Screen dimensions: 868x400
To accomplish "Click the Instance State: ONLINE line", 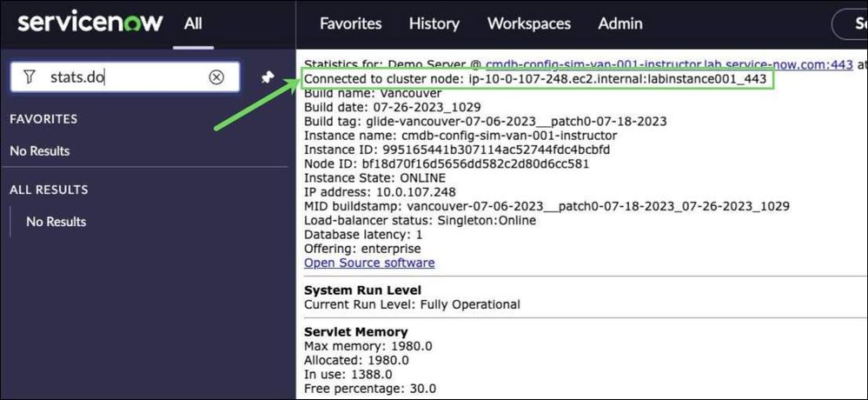I will coord(374,178).
